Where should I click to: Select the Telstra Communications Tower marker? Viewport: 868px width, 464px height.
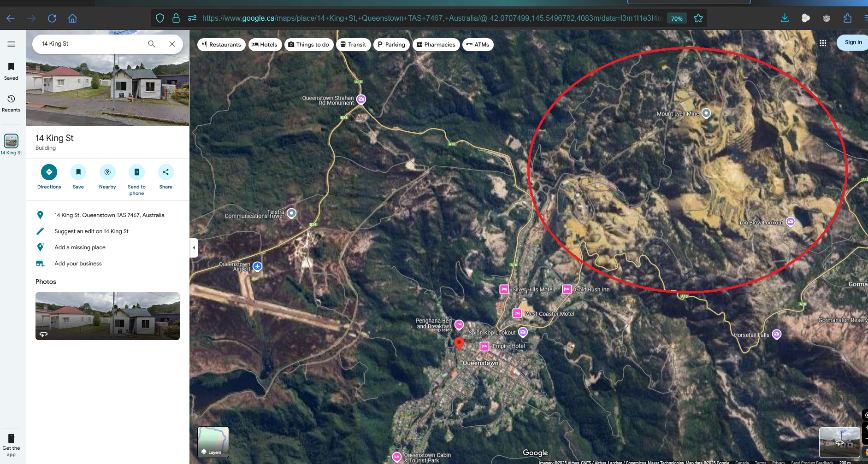[x=291, y=213]
